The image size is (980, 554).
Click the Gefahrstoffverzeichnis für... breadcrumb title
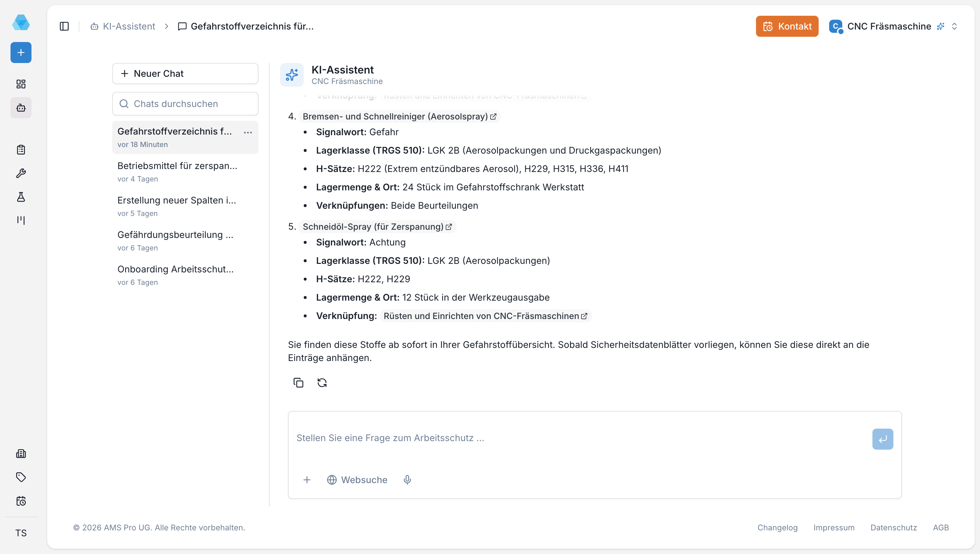pos(246,26)
